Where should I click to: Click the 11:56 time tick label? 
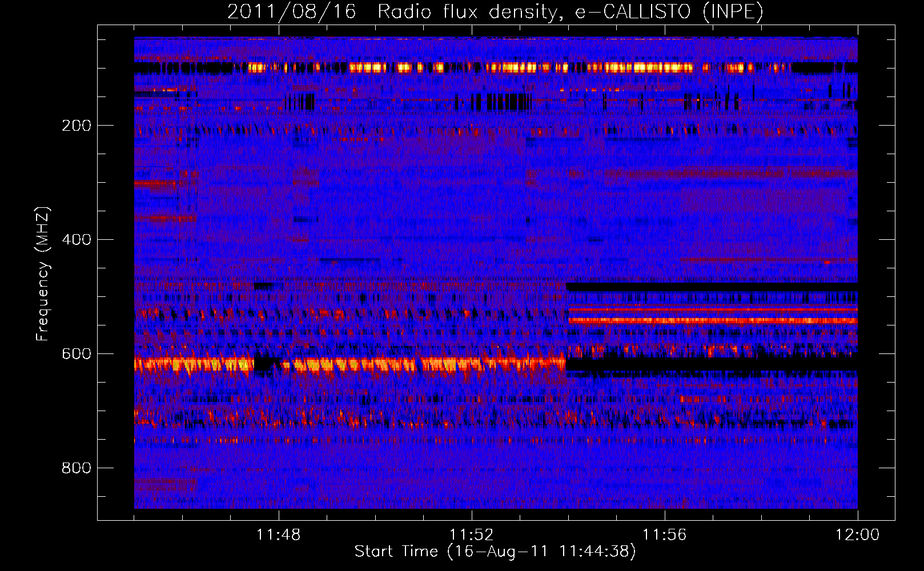pos(665,534)
